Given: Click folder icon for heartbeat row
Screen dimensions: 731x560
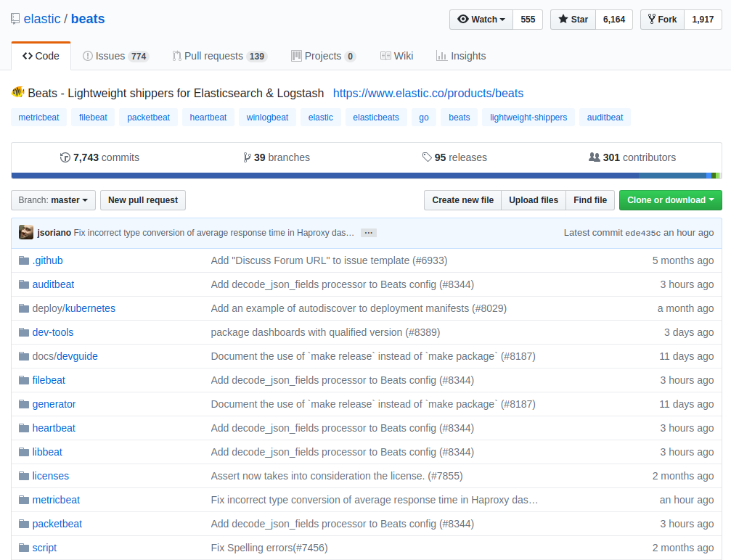Looking at the screenshot, I should (x=24, y=428).
